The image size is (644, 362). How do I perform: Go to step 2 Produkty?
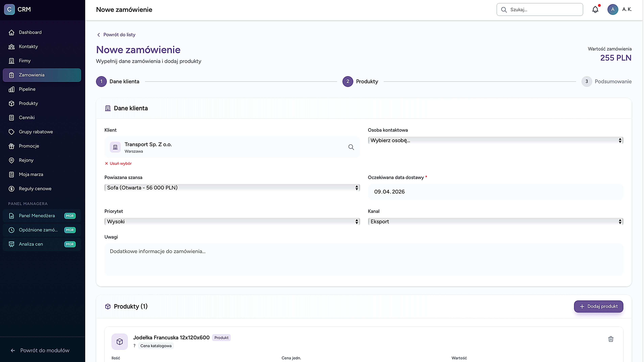(x=360, y=82)
